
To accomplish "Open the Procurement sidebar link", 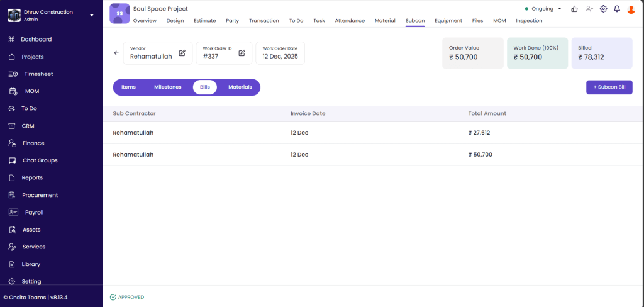I will (x=40, y=195).
